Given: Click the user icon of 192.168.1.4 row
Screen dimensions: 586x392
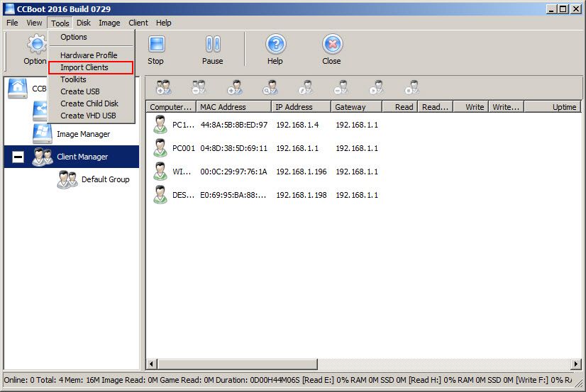Looking at the screenshot, I should 160,125.
